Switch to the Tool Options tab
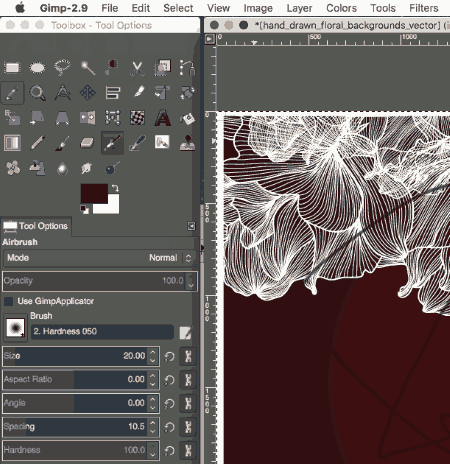The height and width of the screenshot is (464, 450). (36, 226)
